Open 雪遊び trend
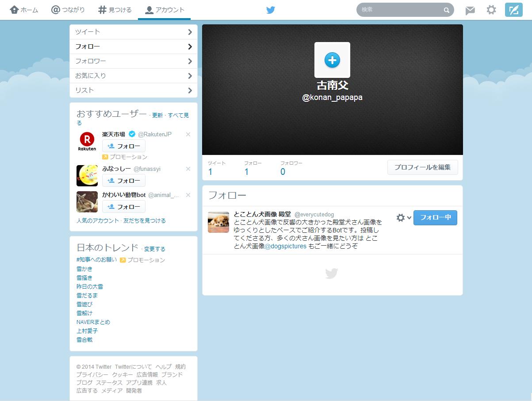 pyautogui.click(x=84, y=305)
